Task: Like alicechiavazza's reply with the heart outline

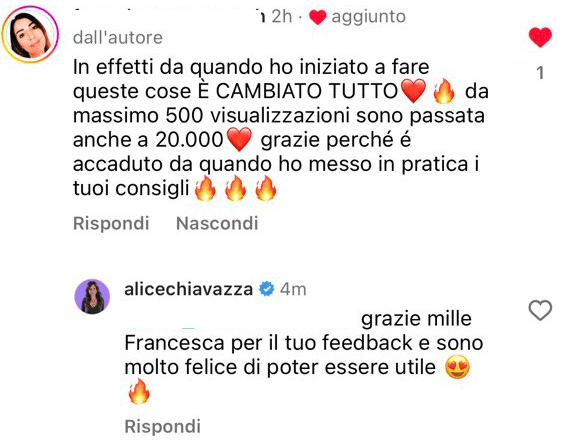Action: click(540, 310)
